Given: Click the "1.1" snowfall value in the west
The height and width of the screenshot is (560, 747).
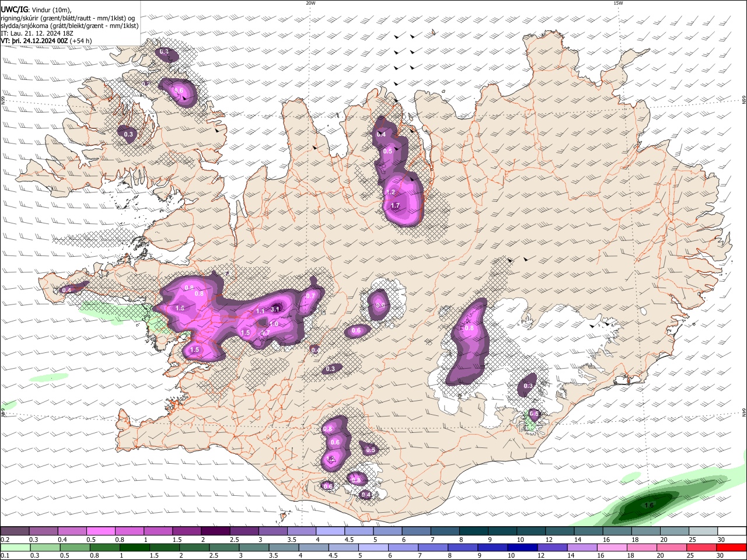Looking at the screenshot, I should 261,311.
